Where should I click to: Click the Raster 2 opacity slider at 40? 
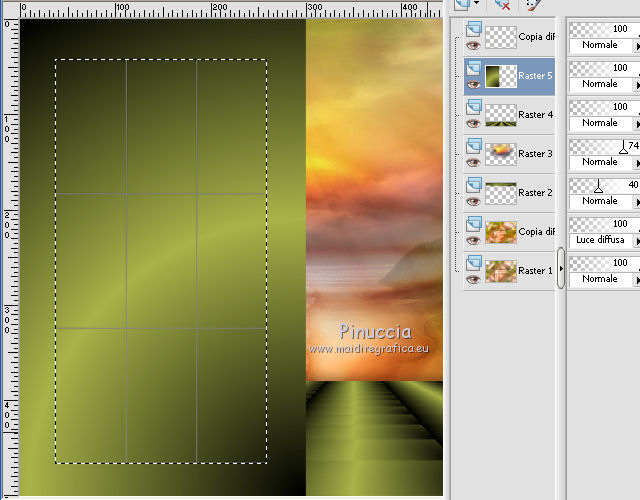(598, 187)
